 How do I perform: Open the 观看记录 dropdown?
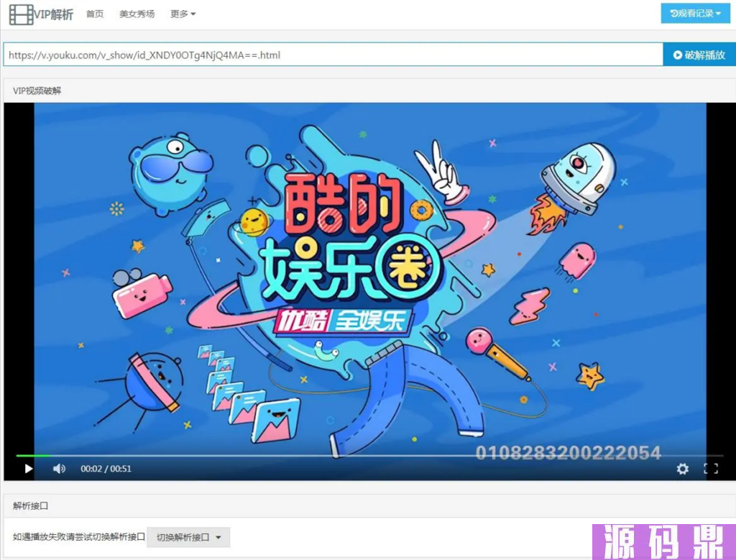tap(695, 14)
